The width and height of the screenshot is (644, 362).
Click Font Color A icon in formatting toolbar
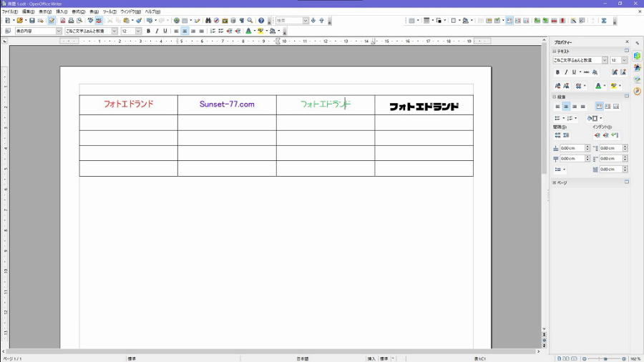(x=248, y=31)
